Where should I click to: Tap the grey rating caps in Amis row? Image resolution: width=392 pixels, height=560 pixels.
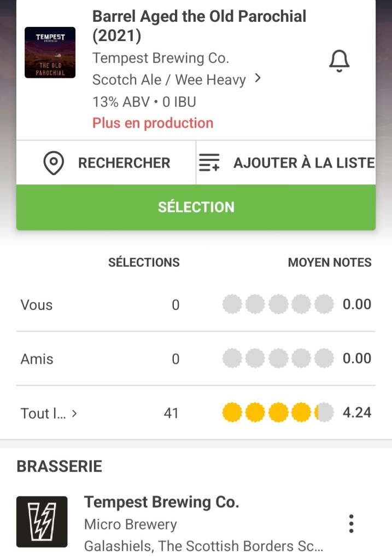[278, 359]
